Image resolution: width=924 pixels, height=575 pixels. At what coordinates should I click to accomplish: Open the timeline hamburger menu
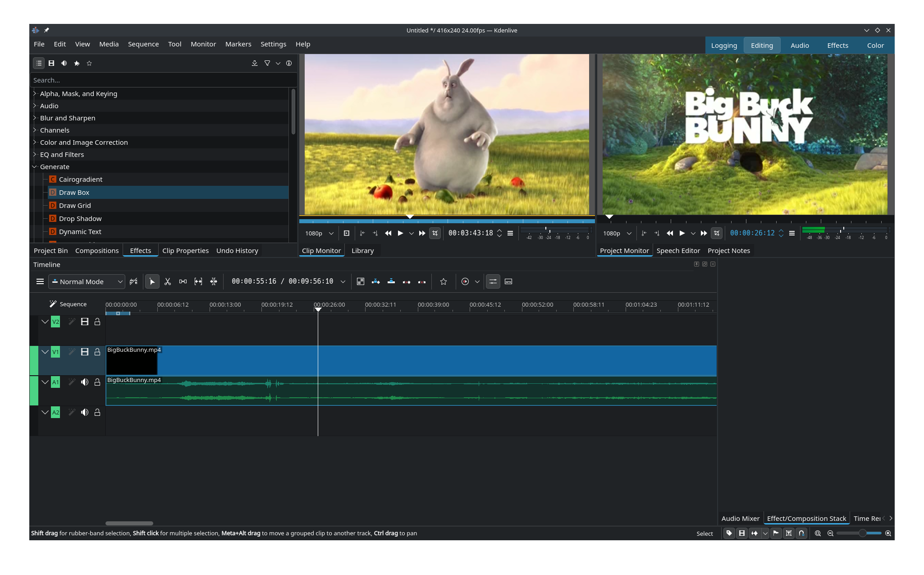40,281
